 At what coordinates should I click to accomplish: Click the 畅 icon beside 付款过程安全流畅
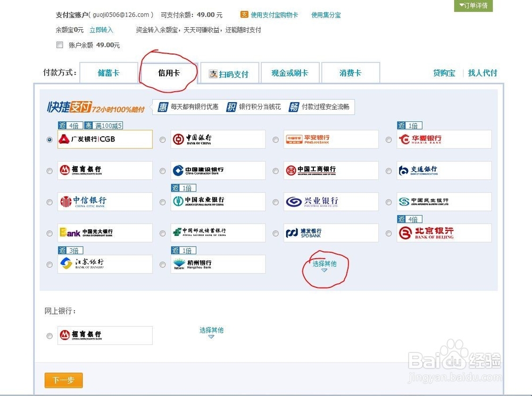click(x=294, y=107)
